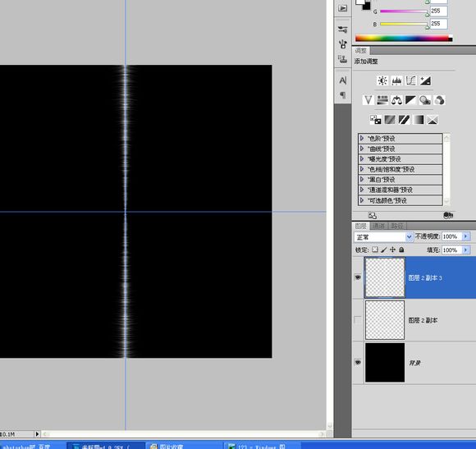The image size is (476, 449).
Task: Open the Paragraph panel icon
Action: click(343, 95)
